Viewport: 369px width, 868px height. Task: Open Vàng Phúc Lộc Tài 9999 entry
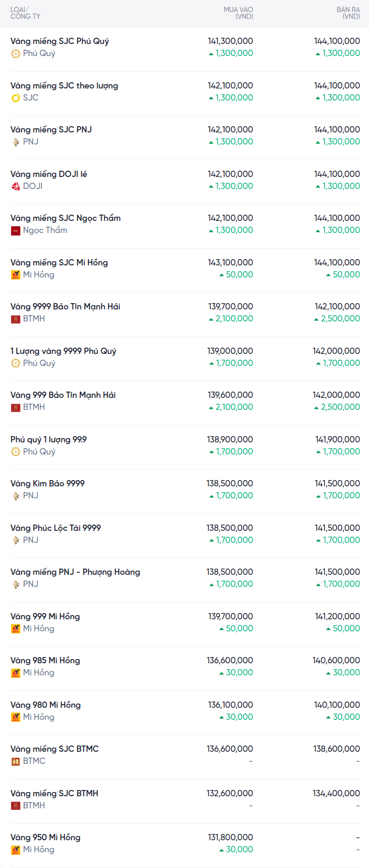click(55, 528)
